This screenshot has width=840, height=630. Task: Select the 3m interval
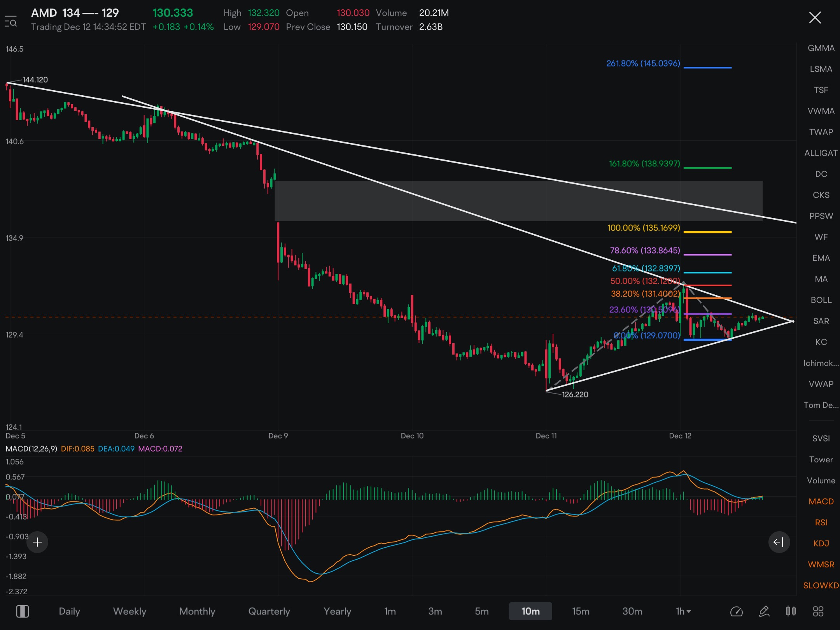435,611
